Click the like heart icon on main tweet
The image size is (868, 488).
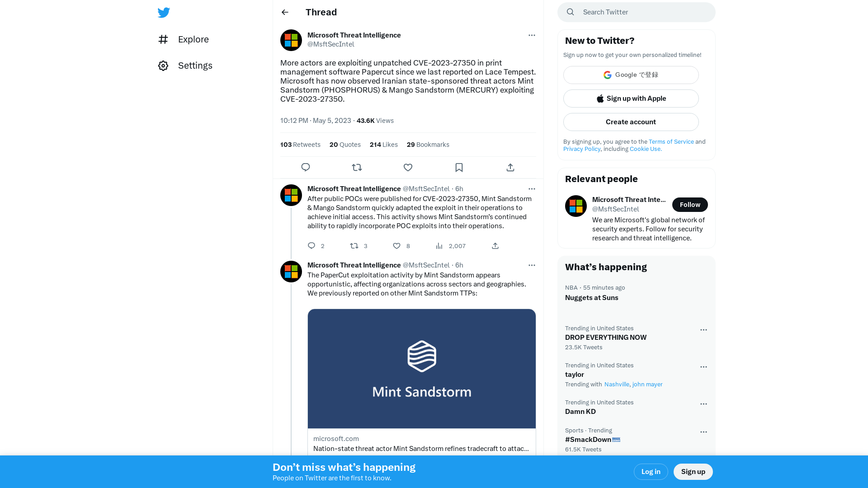(x=408, y=168)
